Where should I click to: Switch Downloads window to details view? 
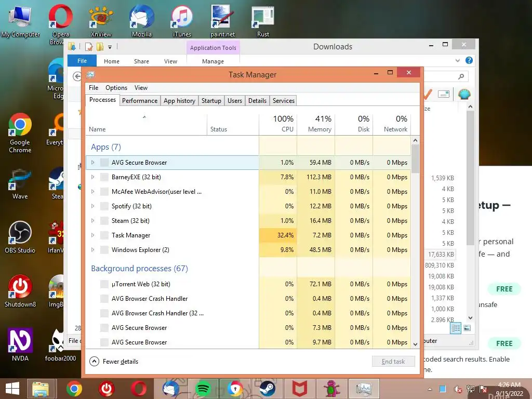tap(456, 328)
